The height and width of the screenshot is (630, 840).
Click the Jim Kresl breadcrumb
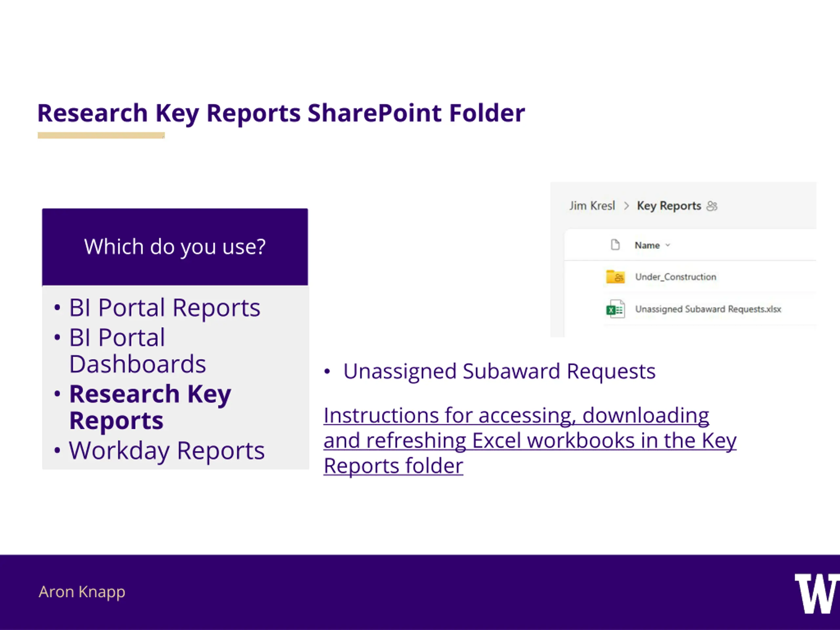(x=592, y=206)
